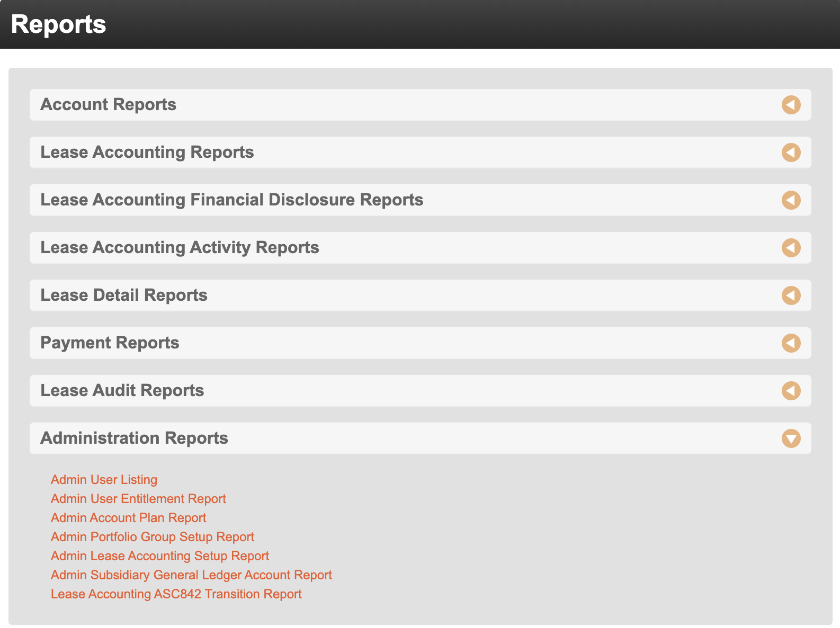840x628 pixels.
Task: Click the arrow icon beside Lease Accounting Reports
Action: click(791, 152)
